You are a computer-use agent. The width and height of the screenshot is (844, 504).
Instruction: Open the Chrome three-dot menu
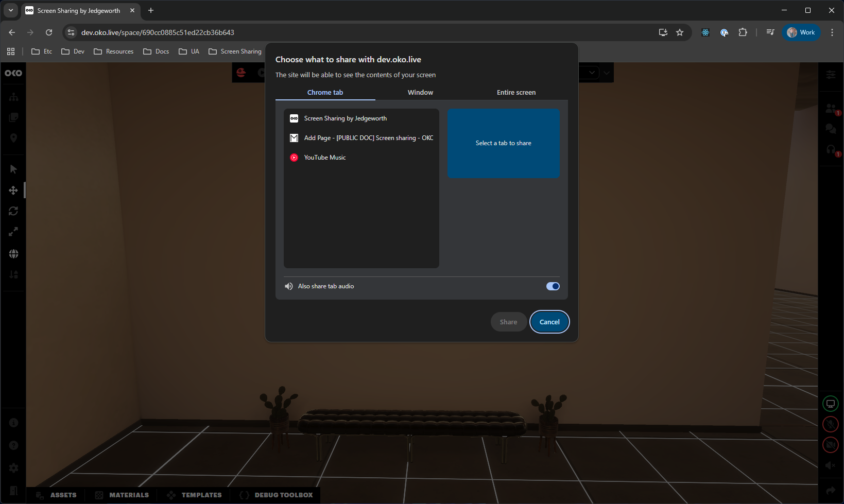832,32
